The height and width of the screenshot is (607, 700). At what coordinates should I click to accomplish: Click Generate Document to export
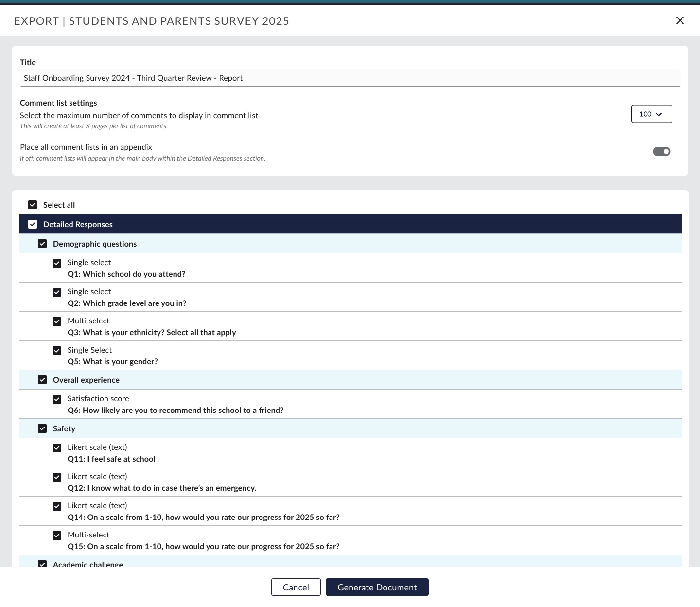(x=377, y=587)
